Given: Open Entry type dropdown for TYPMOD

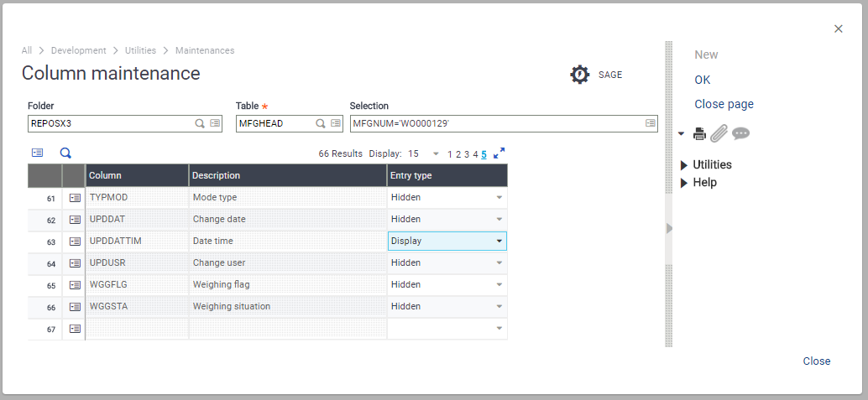Looking at the screenshot, I should pos(499,198).
